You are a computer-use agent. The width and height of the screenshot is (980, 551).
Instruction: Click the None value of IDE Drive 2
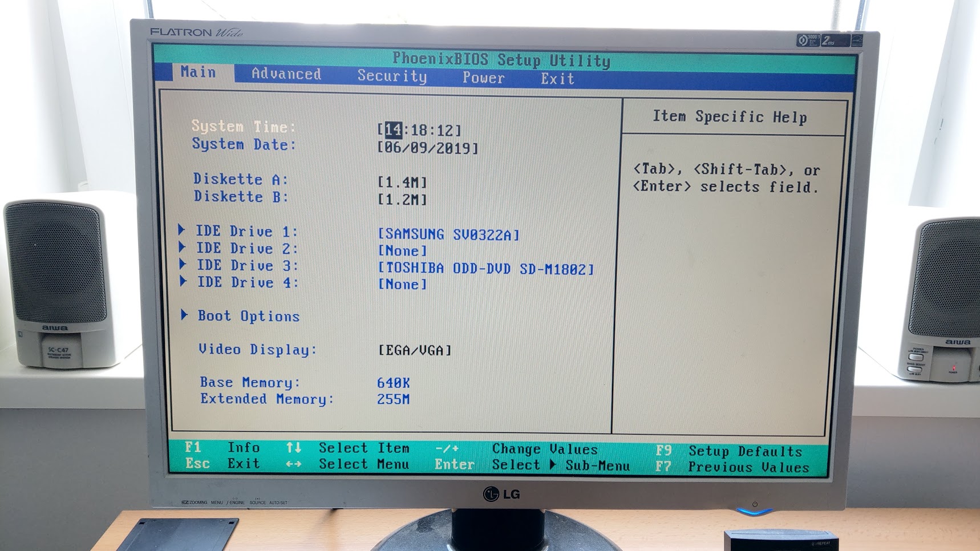[403, 251]
